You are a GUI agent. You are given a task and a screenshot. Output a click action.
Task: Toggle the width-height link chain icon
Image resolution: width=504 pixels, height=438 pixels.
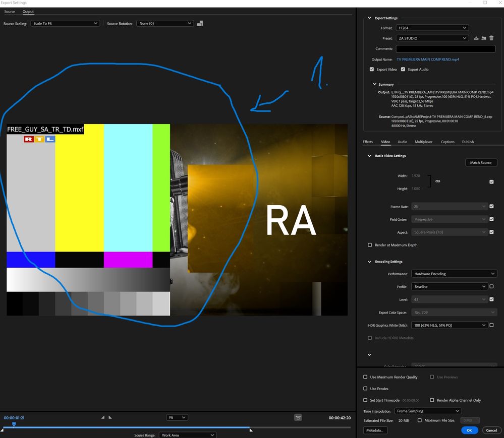pyautogui.click(x=437, y=181)
